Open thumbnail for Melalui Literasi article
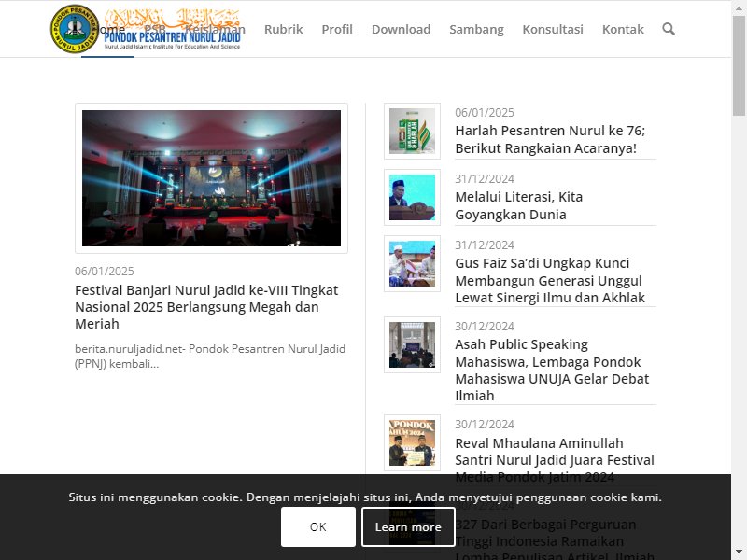This screenshot has height=560, width=747. click(x=412, y=197)
